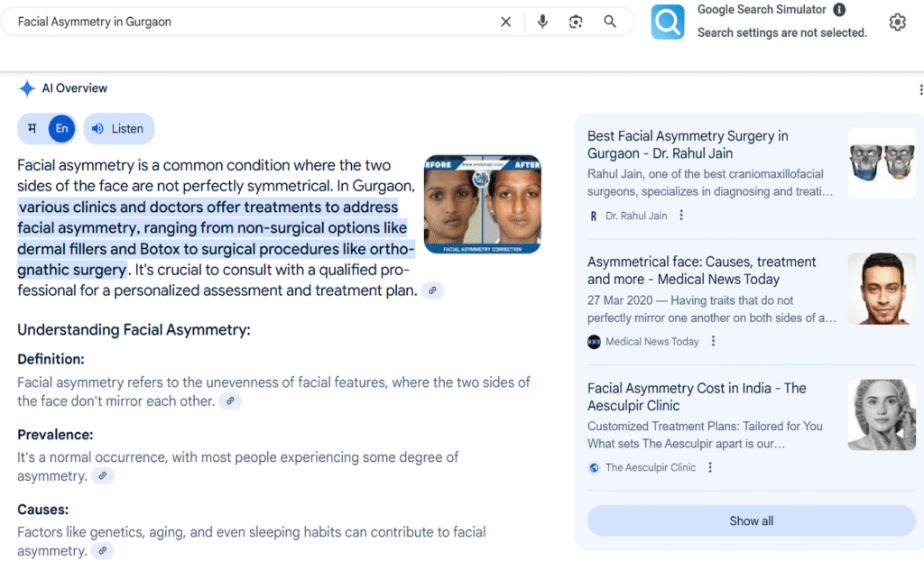The image size is (924, 562).
Task: Open the before/after facial asymmetry image
Action: 483,205
